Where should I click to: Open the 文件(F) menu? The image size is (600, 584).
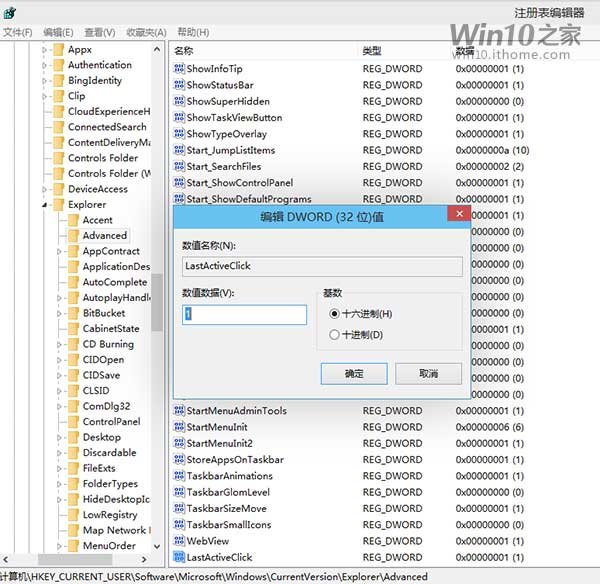pyautogui.click(x=17, y=32)
